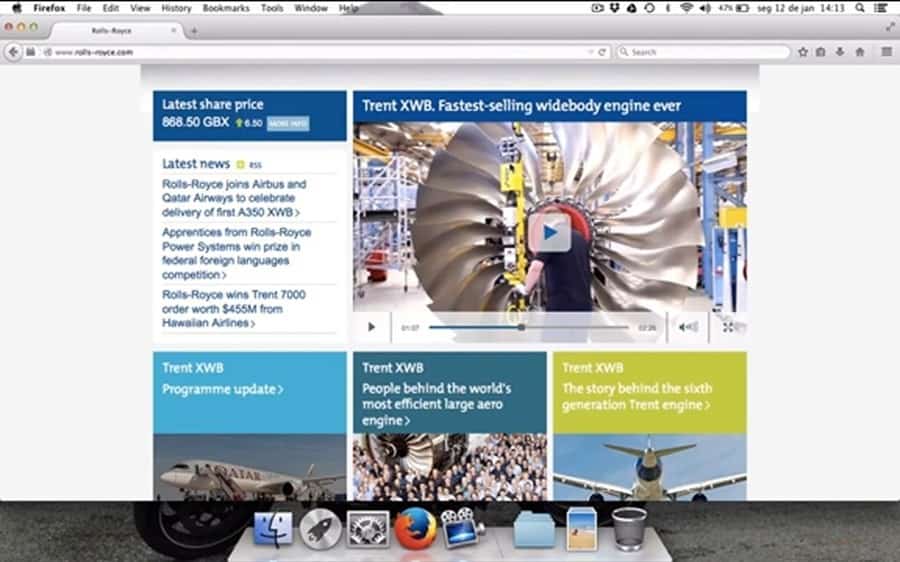The height and width of the screenshot is (562, 900).
Task: Click the MORE INFO share price button
Action: [x=288, y=123]
